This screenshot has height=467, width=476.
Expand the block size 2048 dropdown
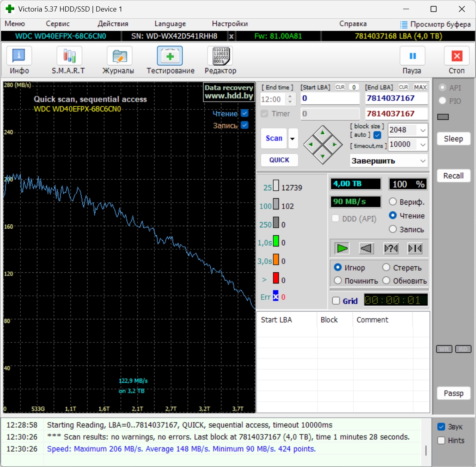pyautogui.click(x=423, y=130)
